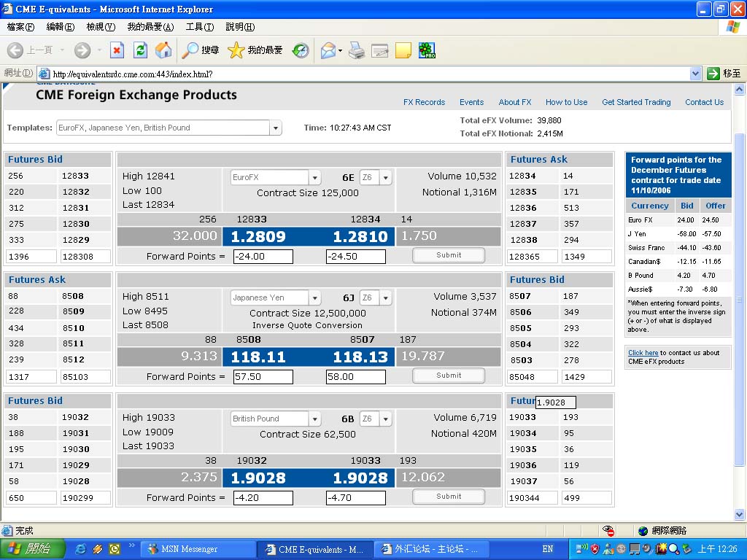Click the EuroFX -24.50 forward points field
Screen dimensions: 747x560
click(x=356, y=256)
